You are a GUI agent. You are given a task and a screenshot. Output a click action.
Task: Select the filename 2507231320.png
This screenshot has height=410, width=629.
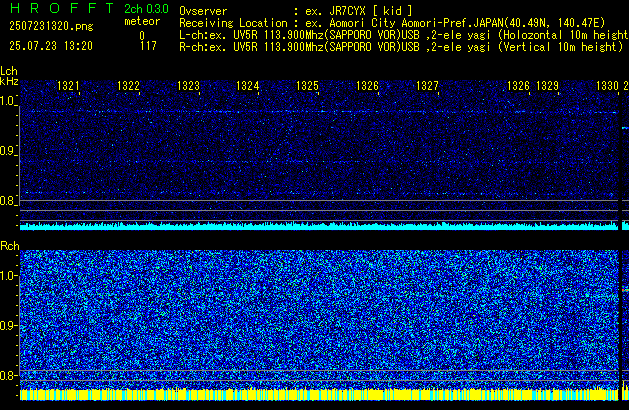pos(51,26)
